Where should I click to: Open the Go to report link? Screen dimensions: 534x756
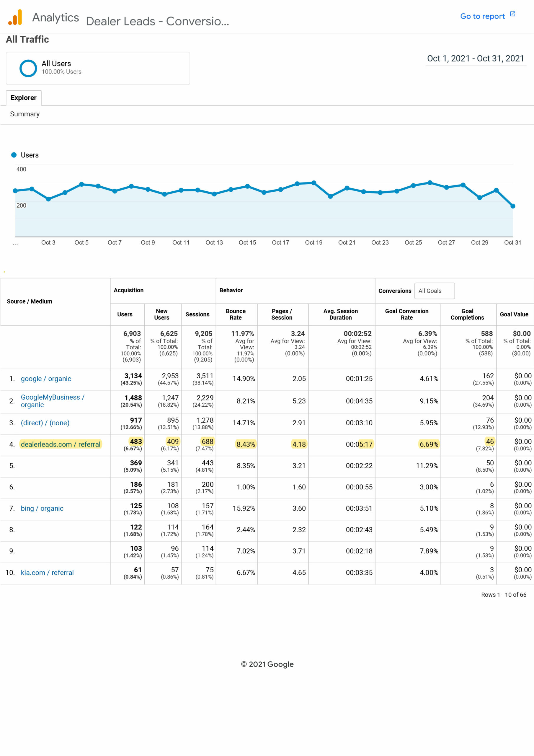pyautogui.click(x=482, y=16)
